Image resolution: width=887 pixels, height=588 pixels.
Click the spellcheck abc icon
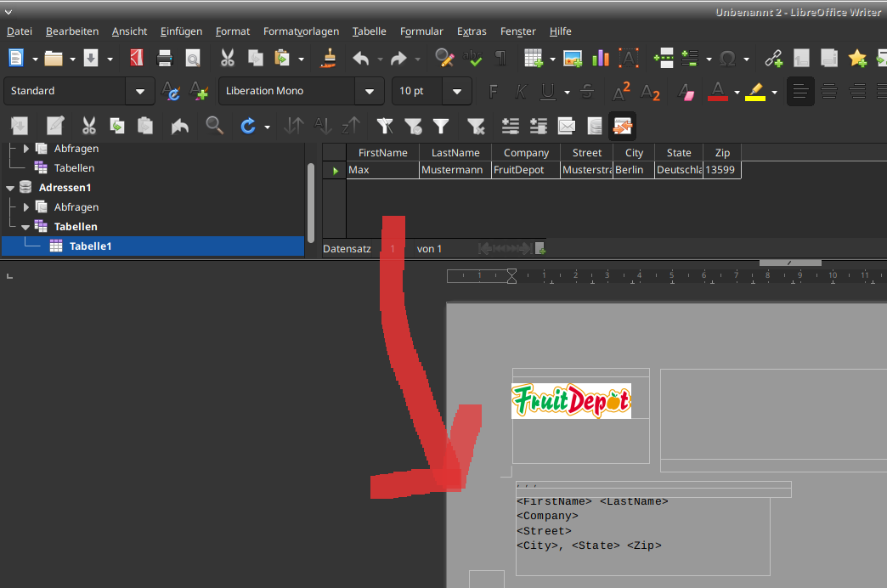pos(472,58)
